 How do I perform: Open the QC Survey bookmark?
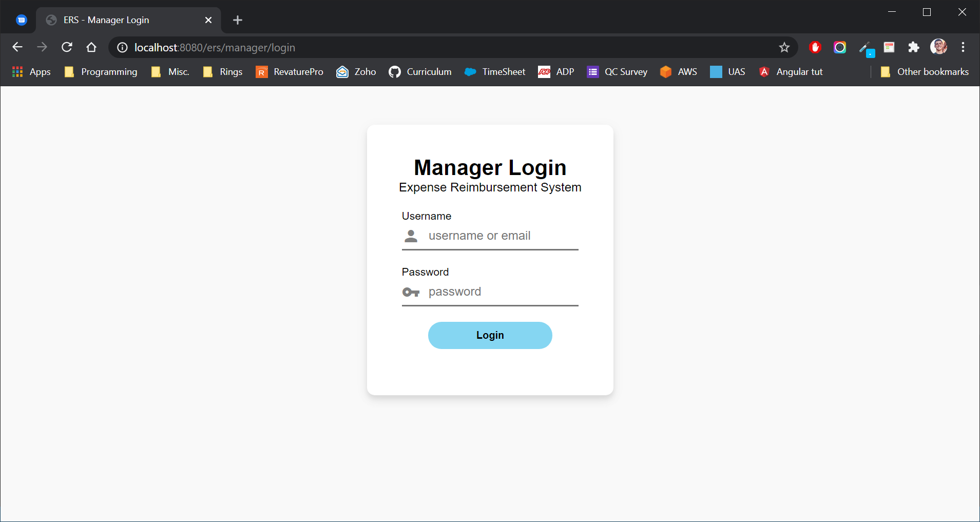(x=618, y=72)
